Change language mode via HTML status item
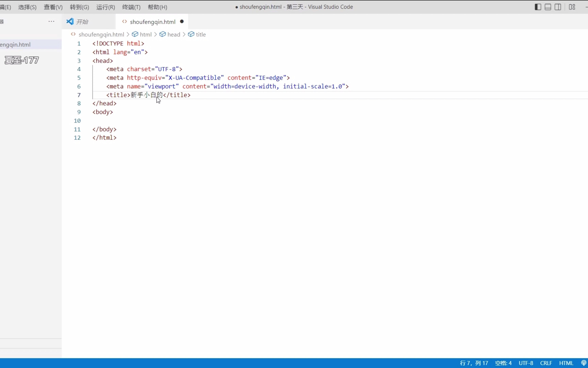The height and width of the screenshot is (368, 588). click(566, 363)
